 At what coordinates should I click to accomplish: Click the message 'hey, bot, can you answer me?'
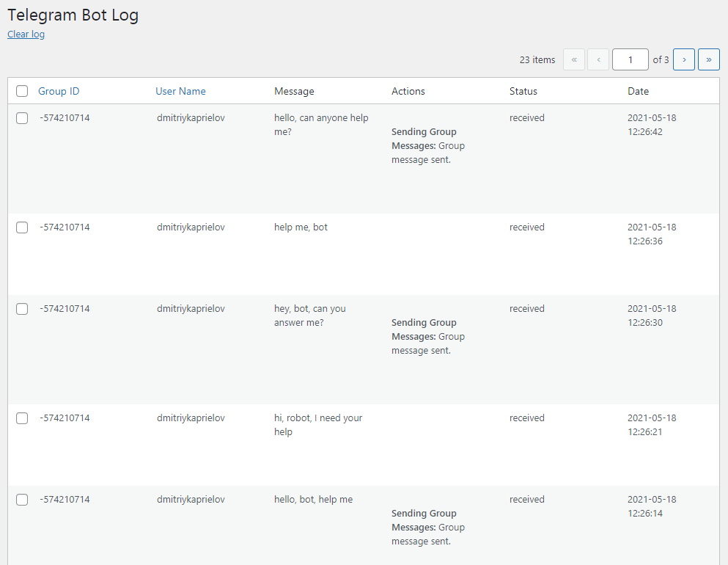(x=309, y=316)
